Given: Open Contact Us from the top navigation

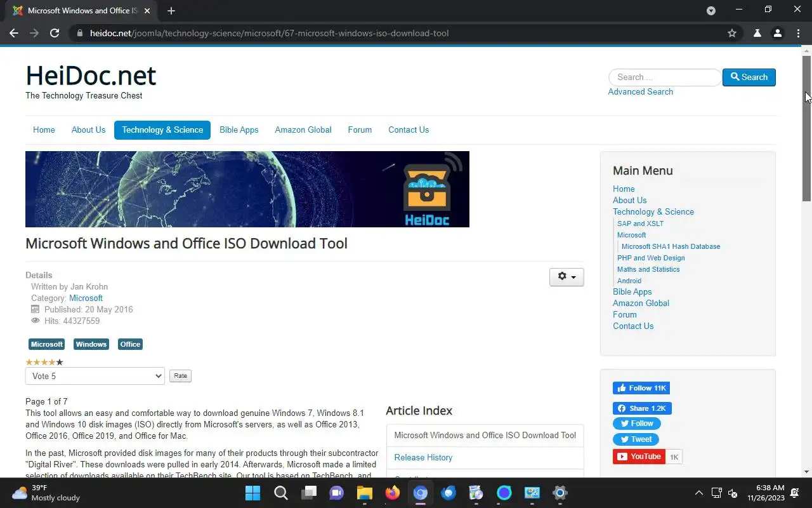Looking at the screenshot, I should [x=409, y=130].
